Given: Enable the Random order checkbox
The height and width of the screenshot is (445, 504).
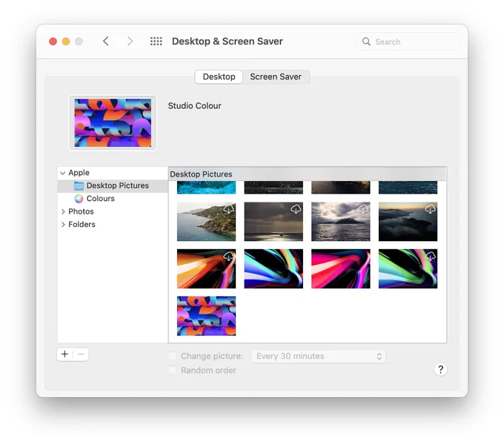Looking at the screenshot, I should pyautogui.click(x=173, y=370).
